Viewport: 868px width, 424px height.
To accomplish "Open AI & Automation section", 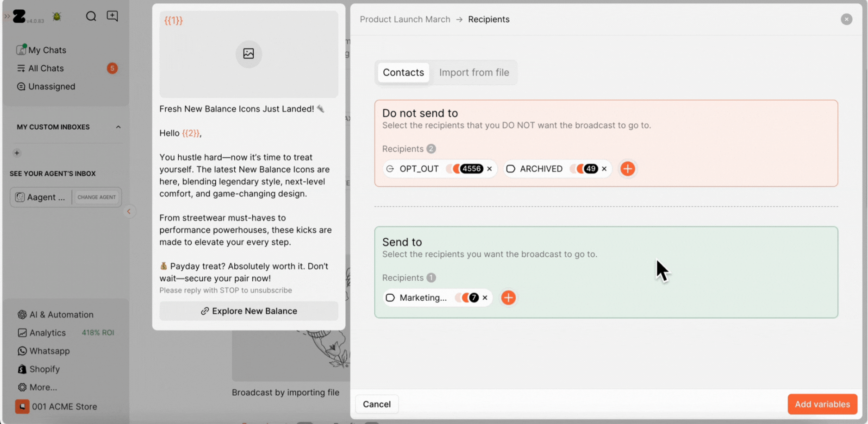I will 56,314.
